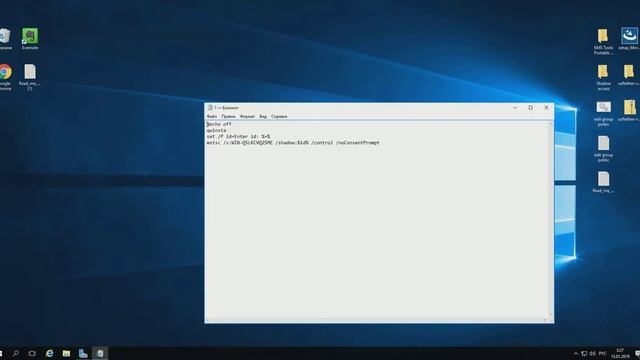
Task: Click the taskbar app icon after File Explorer
Action: [83, 353]
